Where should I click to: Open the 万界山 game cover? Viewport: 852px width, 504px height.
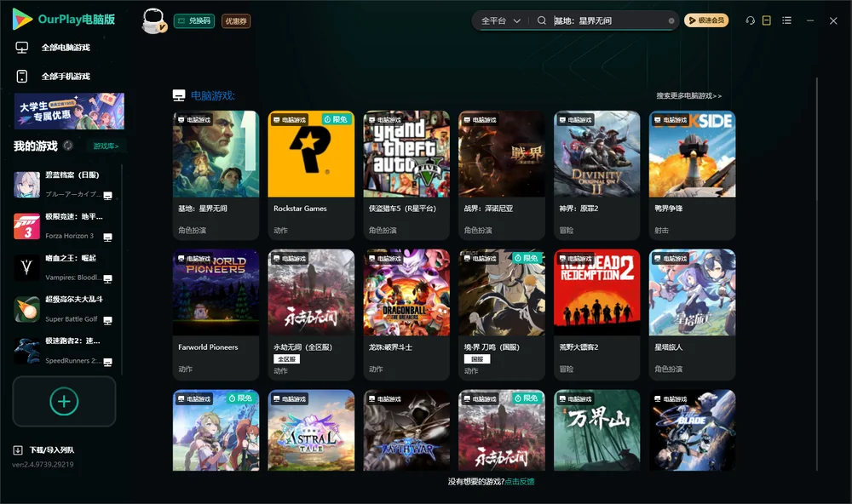click(x=596, y=430)
